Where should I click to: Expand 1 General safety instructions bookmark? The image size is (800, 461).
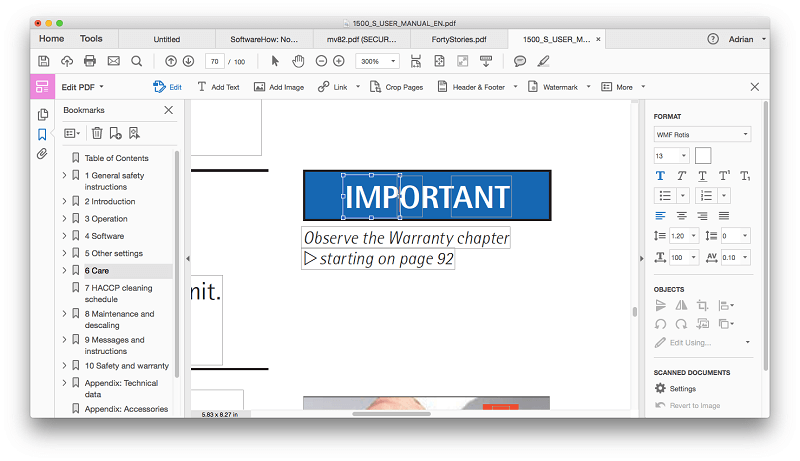[64, 175]
